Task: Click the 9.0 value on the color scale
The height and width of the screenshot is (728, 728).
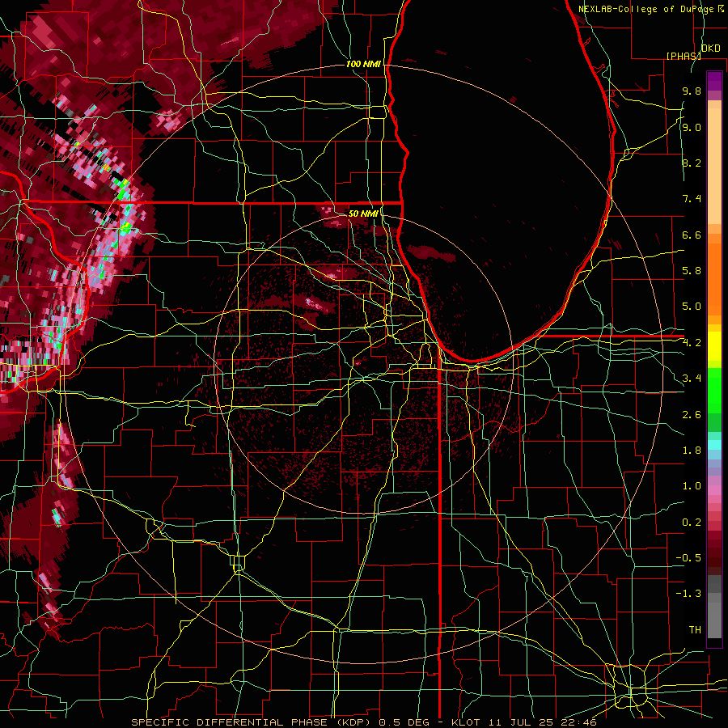Action: (x=692, y=128)
